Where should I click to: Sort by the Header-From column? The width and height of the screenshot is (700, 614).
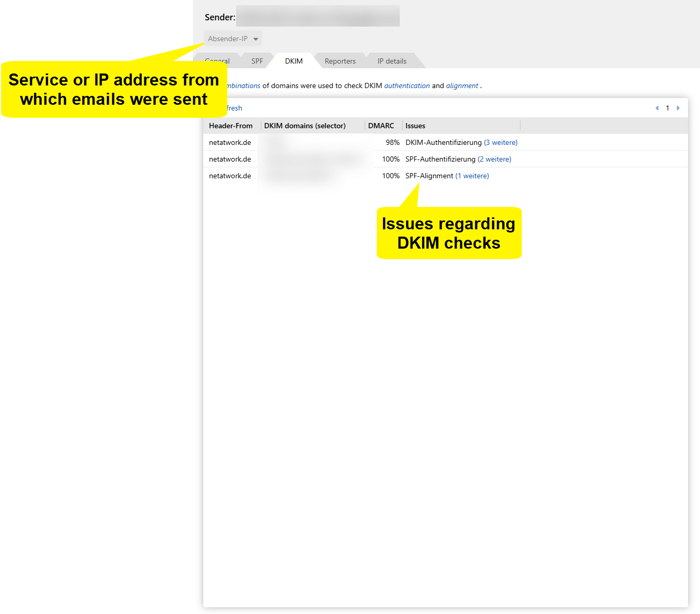(231, 126)
